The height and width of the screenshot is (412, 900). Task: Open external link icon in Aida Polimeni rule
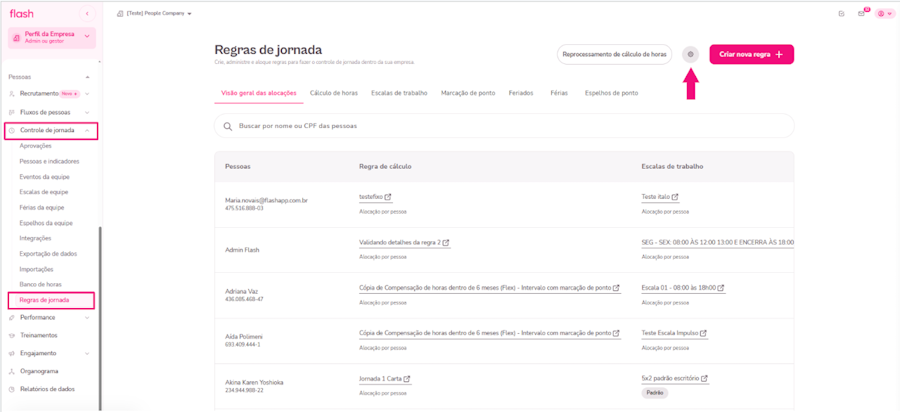[616, 333]
